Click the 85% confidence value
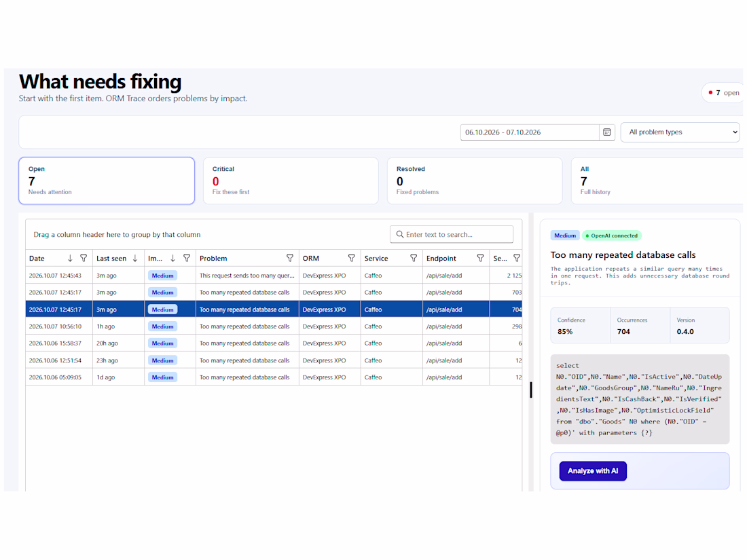This screenshot has width=747, height=560. pos(565,331)
